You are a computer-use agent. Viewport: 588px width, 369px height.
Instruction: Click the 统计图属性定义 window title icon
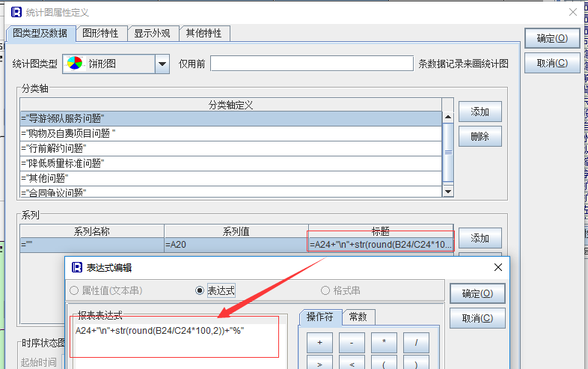tap(16, 13)
